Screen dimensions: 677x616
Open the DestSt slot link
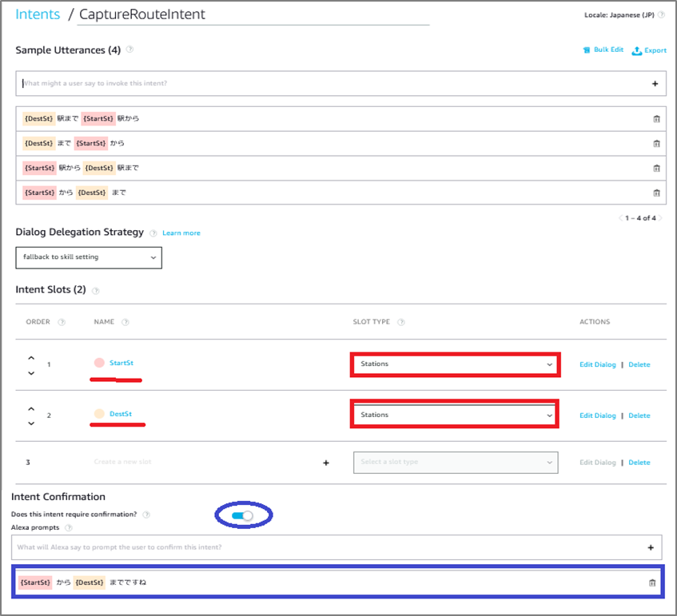121,414
